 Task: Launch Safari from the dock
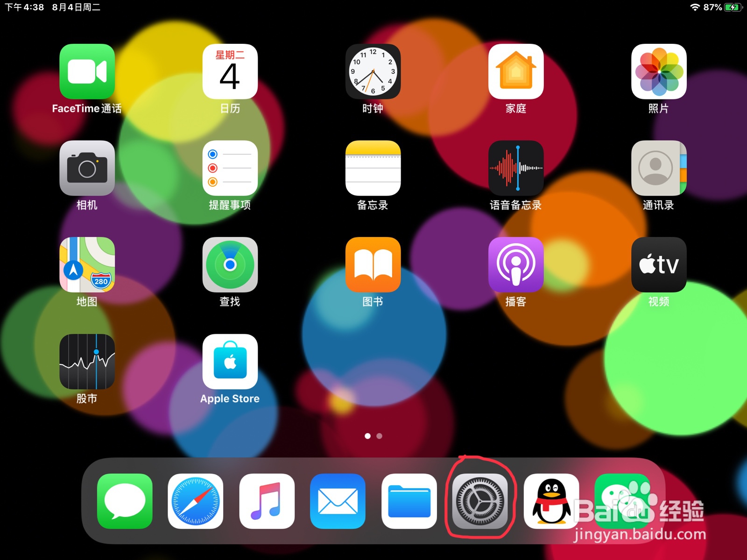point(196,501)
